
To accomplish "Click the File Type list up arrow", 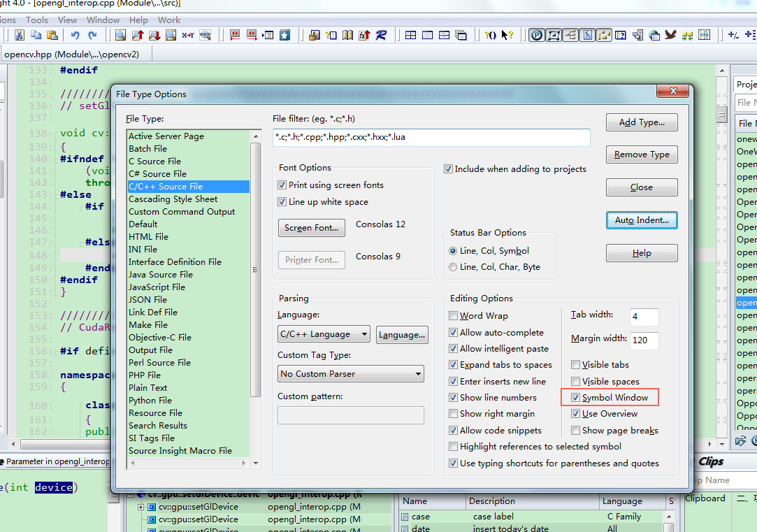I will tap(256, 136).
